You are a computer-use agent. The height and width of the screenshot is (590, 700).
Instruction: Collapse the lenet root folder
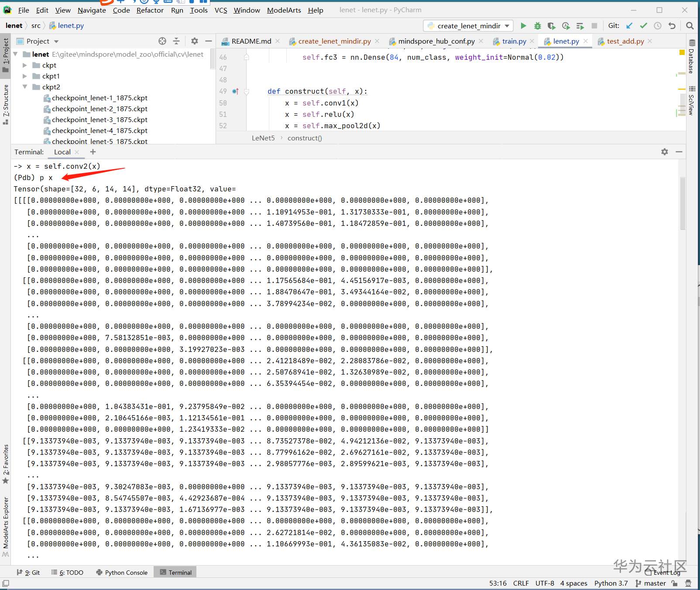16,54
